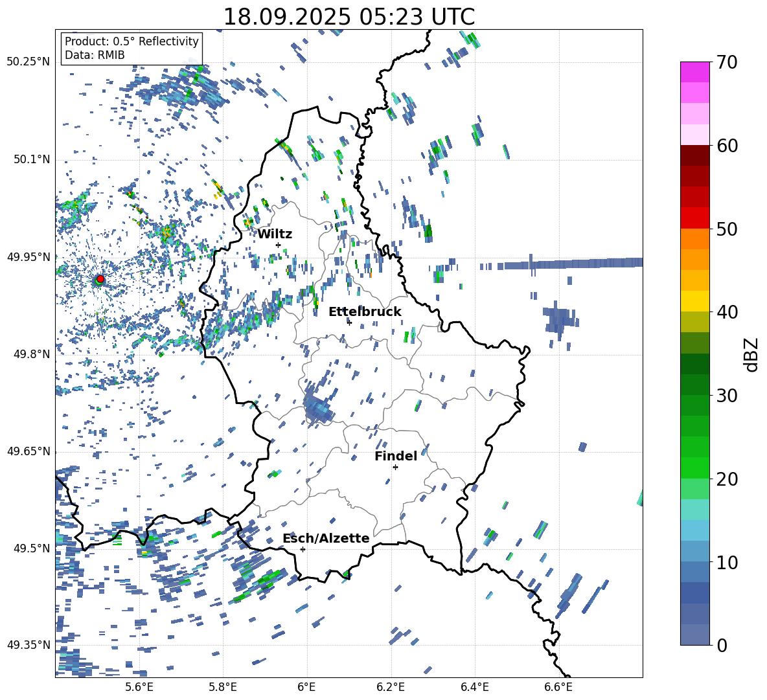Pick the dark maroon swatch below 60 dBZ
Screen dimensions: 767x700
694,155
